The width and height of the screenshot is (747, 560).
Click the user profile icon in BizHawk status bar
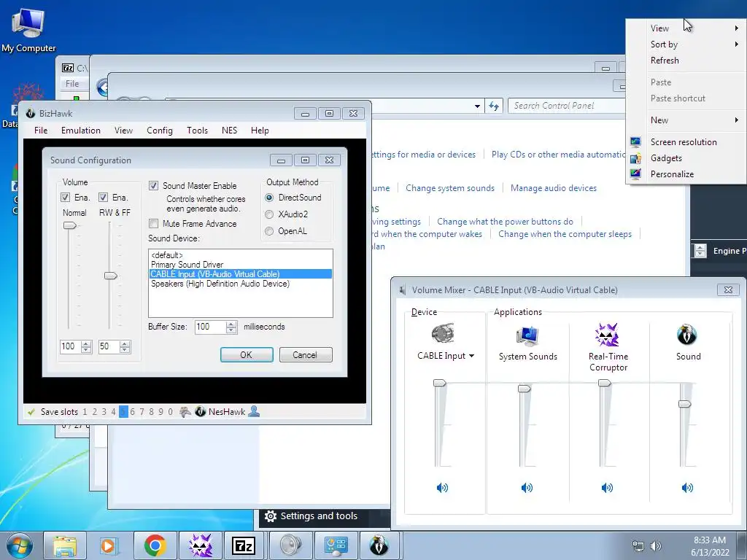click(254, 411)
